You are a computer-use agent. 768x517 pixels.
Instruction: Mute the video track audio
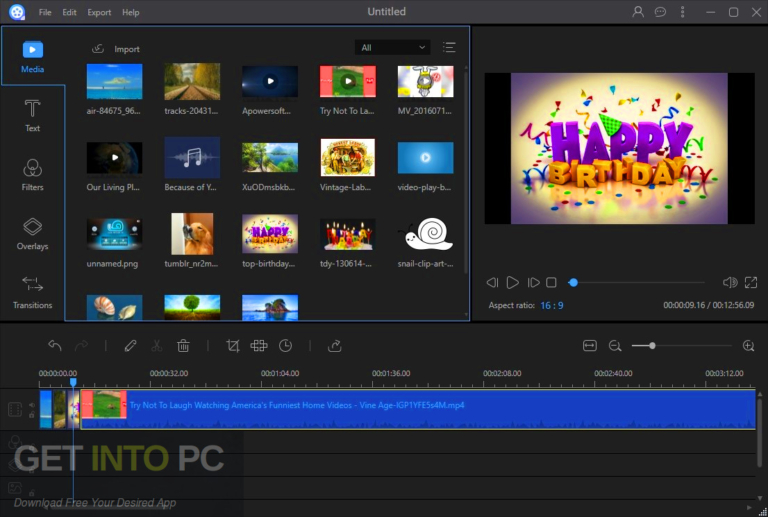31,405
